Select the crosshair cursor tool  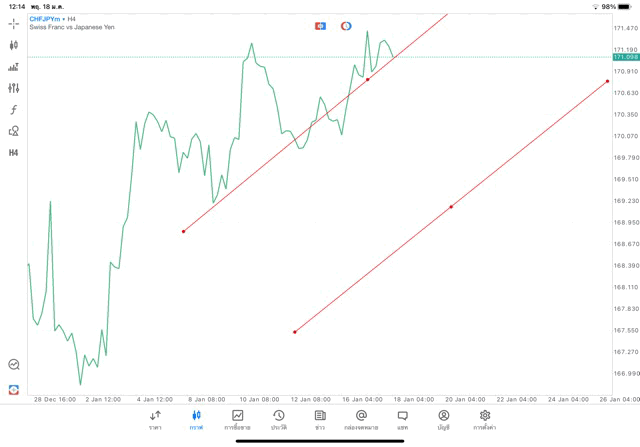coord(13,22)
